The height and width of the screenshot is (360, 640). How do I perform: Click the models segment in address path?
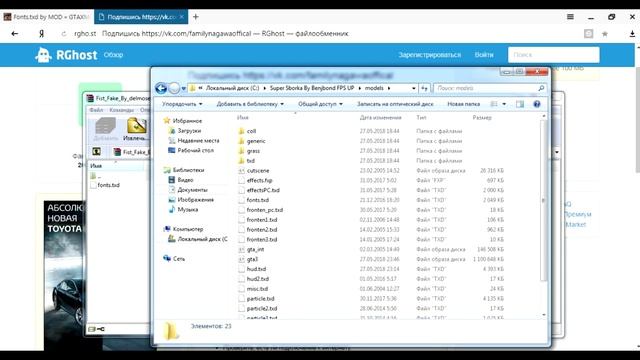tap(374, 88)
